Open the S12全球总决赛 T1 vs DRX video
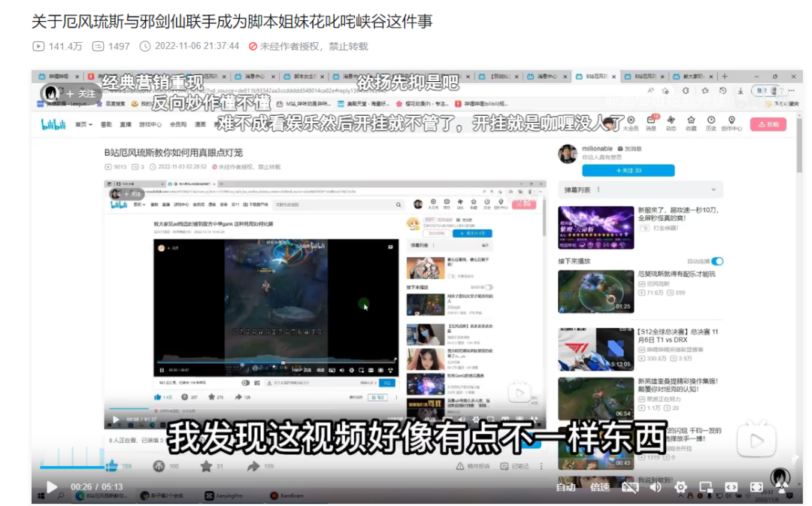 click(x=596, y=349)
